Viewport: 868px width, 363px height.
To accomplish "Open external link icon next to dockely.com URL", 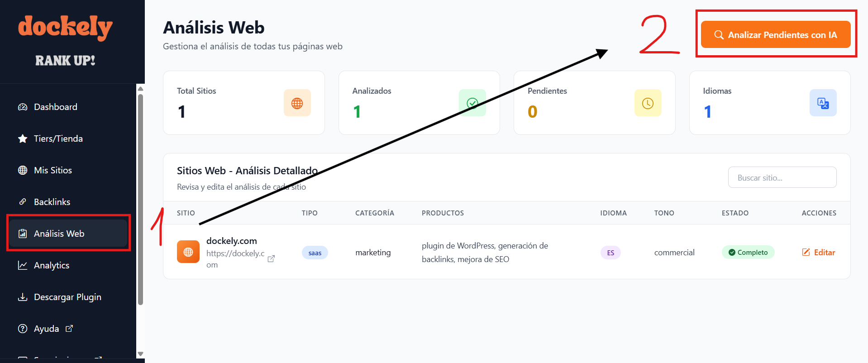I will point(271,259).
